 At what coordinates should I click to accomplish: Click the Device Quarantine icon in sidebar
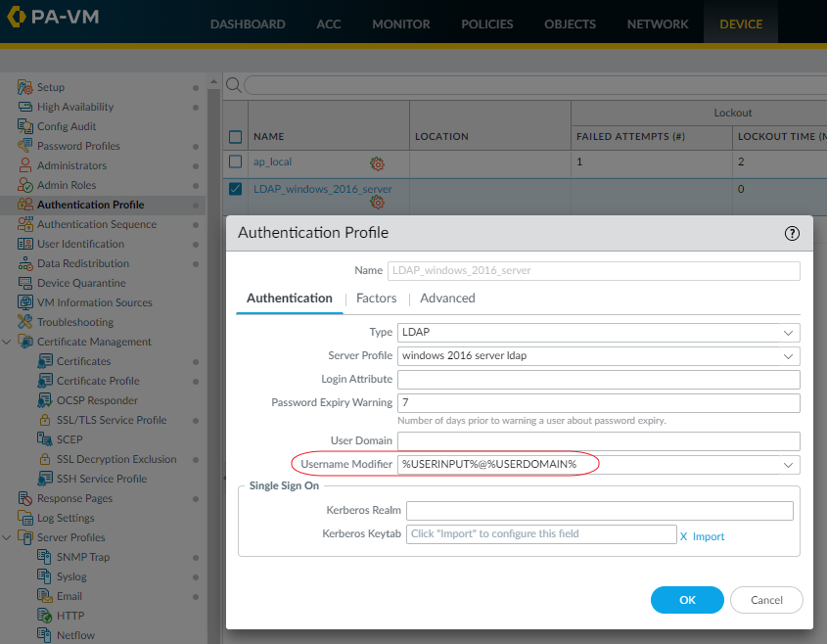point(25,283)
